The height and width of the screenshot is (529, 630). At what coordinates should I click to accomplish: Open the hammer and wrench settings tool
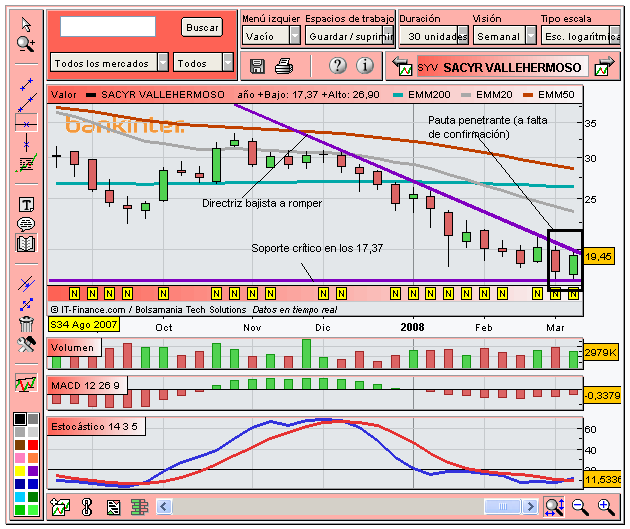tap(26, 344)
